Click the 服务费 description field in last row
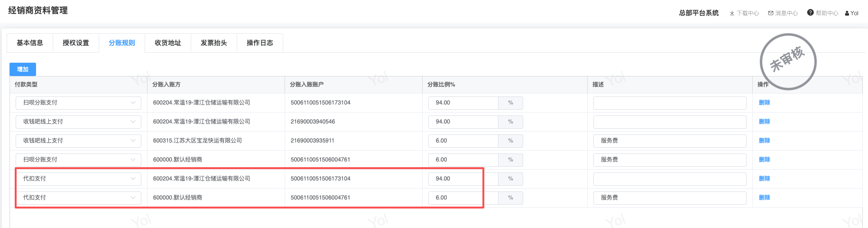 pyautogui.click(x=669, y=198)
